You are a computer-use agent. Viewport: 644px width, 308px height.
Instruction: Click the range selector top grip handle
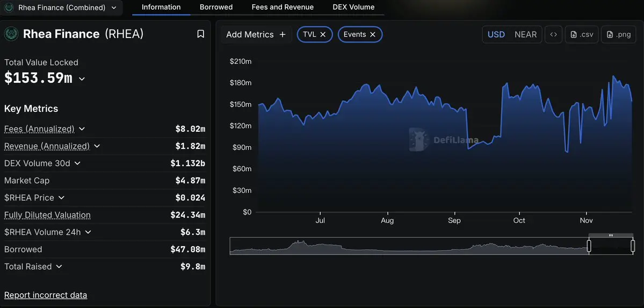pyautogui.click(x=611, y=235)
